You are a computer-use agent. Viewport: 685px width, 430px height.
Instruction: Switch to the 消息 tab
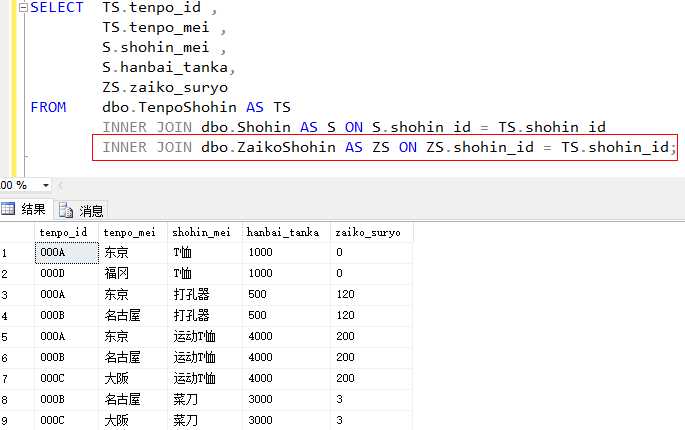[81, 211]
